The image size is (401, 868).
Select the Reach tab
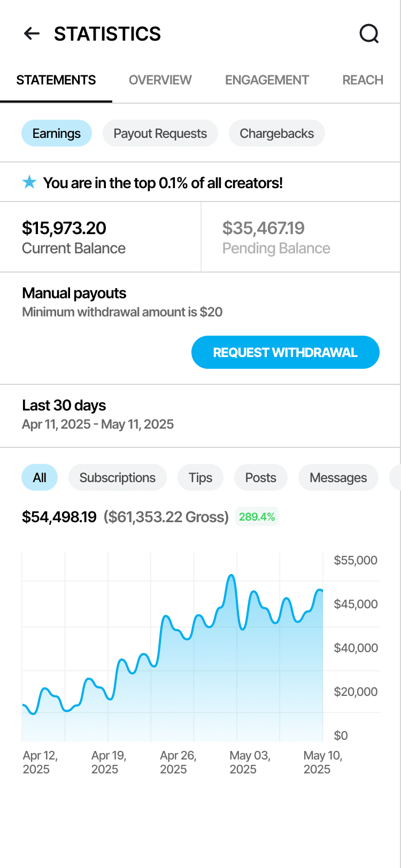click(363, 80)
